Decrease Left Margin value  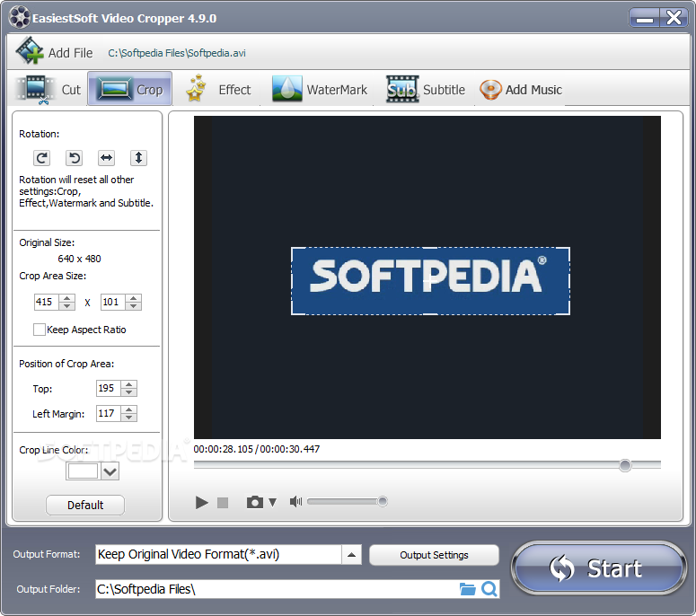point(128,418)
